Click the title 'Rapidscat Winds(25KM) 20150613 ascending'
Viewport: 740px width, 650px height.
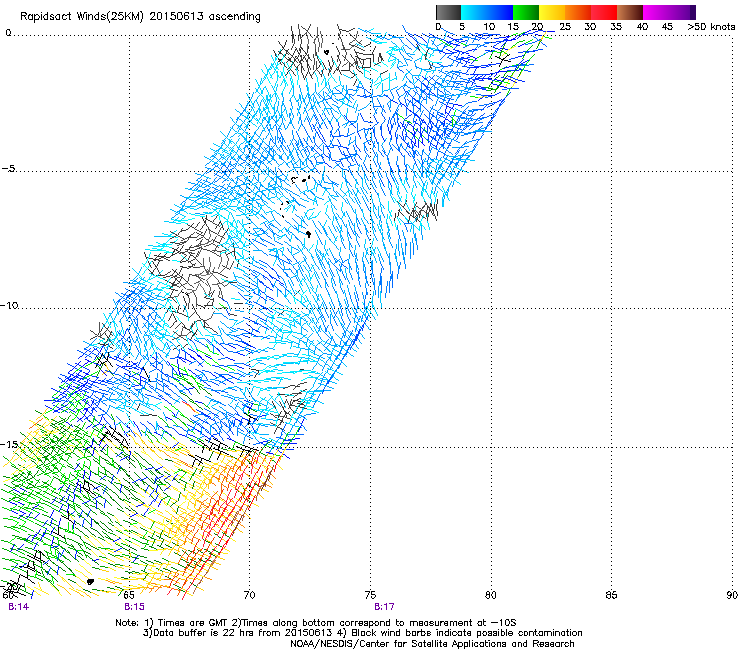tap(140, 17)
